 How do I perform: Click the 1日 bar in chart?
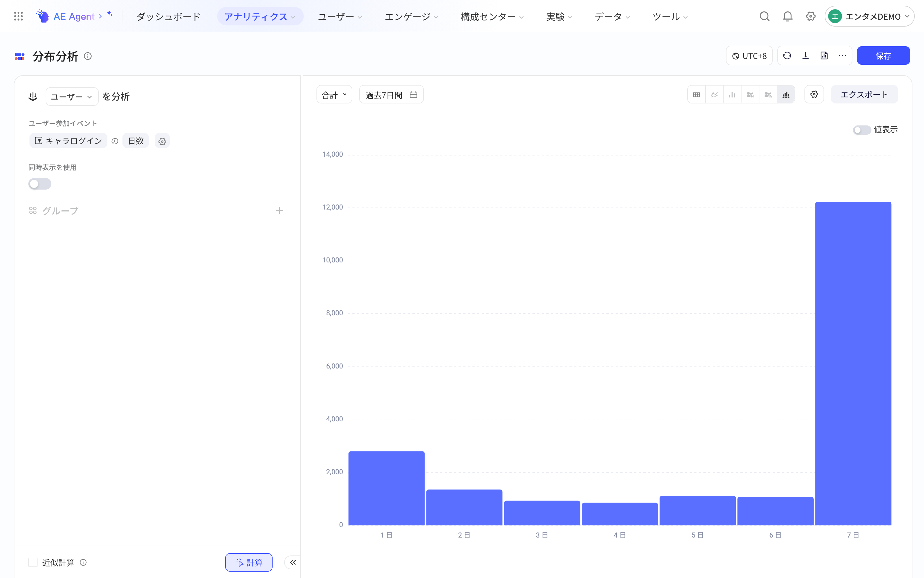pyautogui.click(x=386, y=488)
